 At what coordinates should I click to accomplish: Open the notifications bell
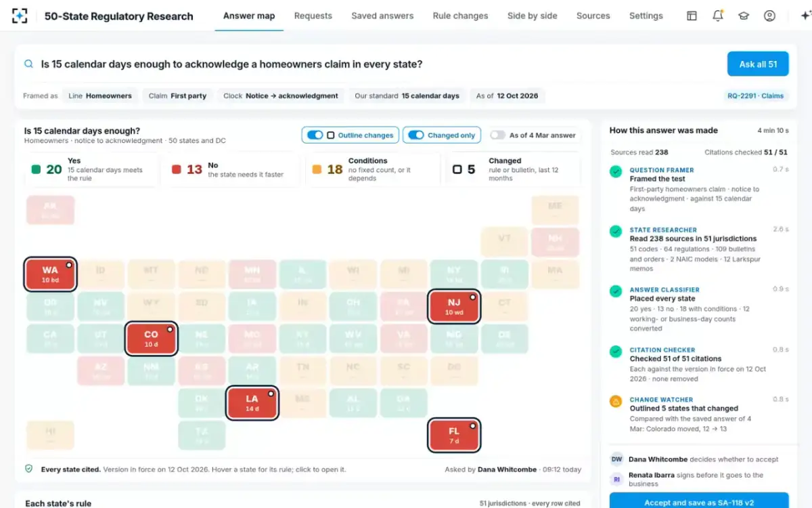tap(718, 16)
